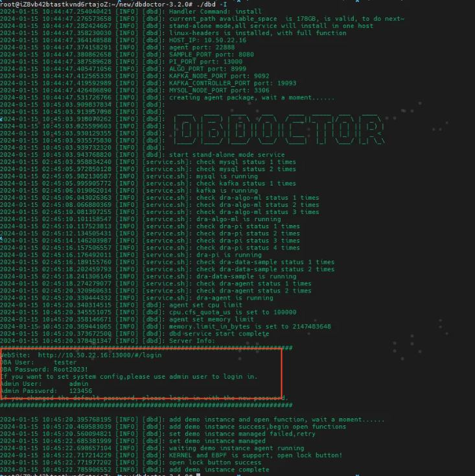Select 'check mysql status 1 times' line
The width and height of the screenshot is (475, 476).
click(x=246, y=162)
